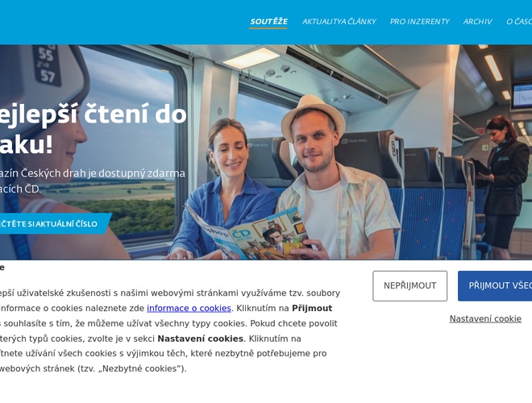Screen dimensions: 532x403
Task: Open PRO INZERENTY page
Action: click(x=420, y=22)
